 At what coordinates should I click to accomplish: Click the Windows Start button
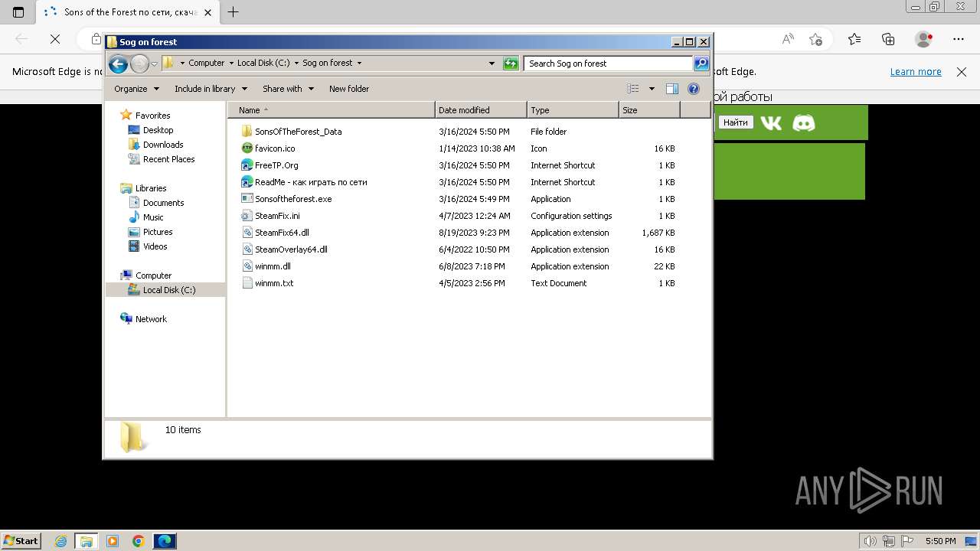click(21, 540)
